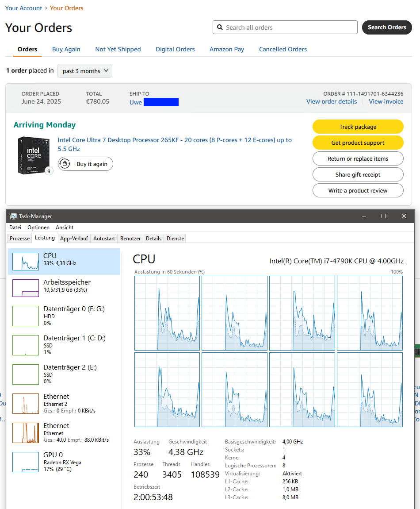Click the 4,38 GHz Geschwindigkeit value

[x=186, y=452]
